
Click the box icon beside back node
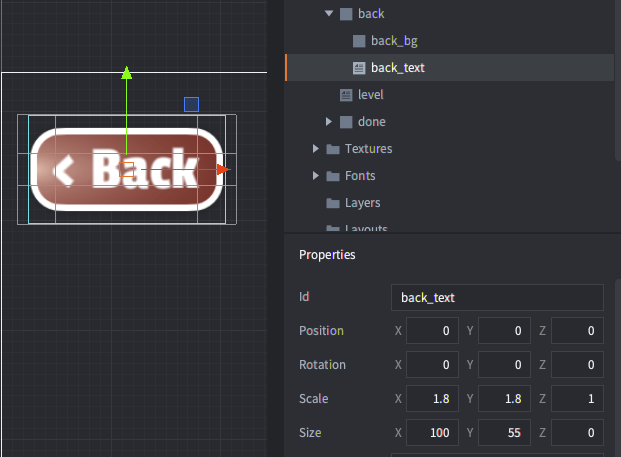pos(346,14)
